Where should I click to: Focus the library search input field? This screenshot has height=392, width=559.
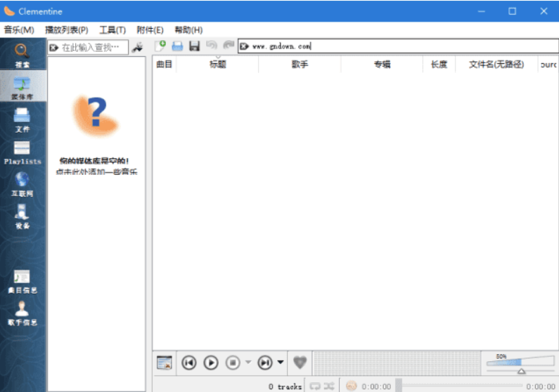click(x=88, y=47)
